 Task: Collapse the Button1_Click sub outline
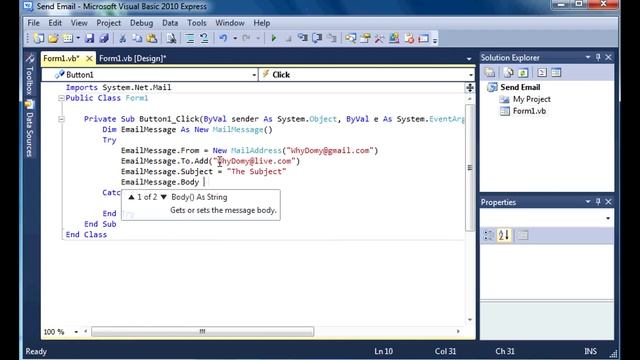[x=61, y=119]
